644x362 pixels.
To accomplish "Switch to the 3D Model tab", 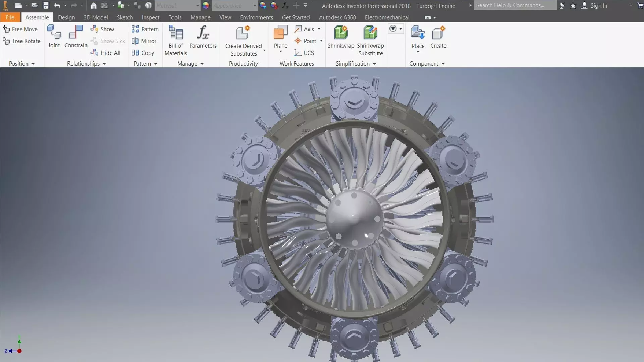I will 96,17.
